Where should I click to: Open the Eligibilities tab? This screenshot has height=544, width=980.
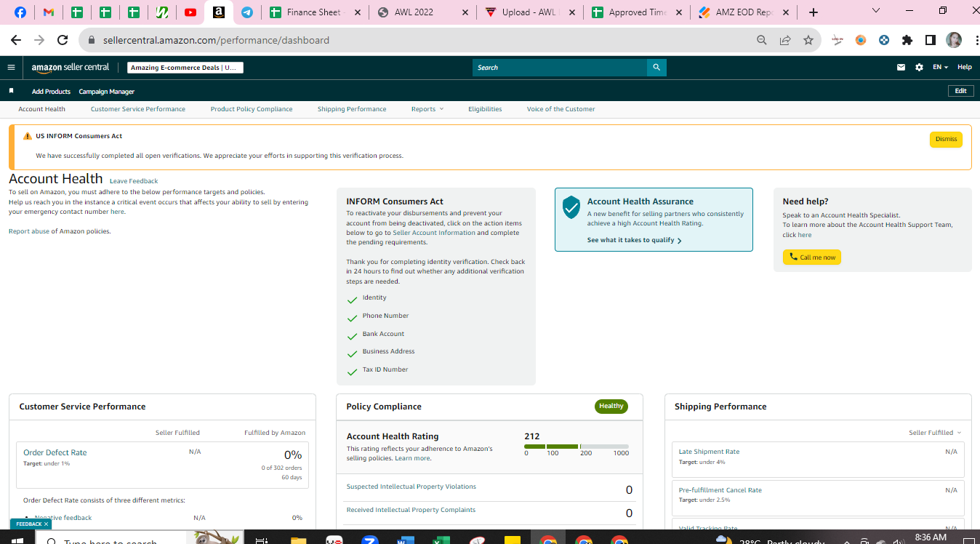point(485,109)
